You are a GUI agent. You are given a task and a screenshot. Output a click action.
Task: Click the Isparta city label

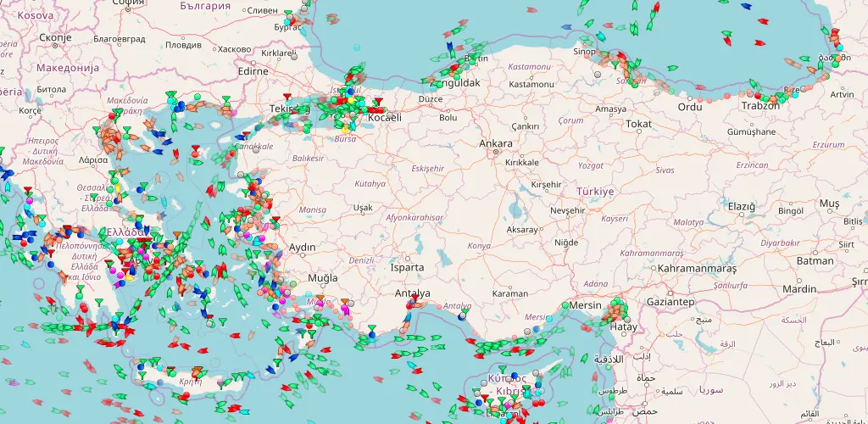point(408,267)
